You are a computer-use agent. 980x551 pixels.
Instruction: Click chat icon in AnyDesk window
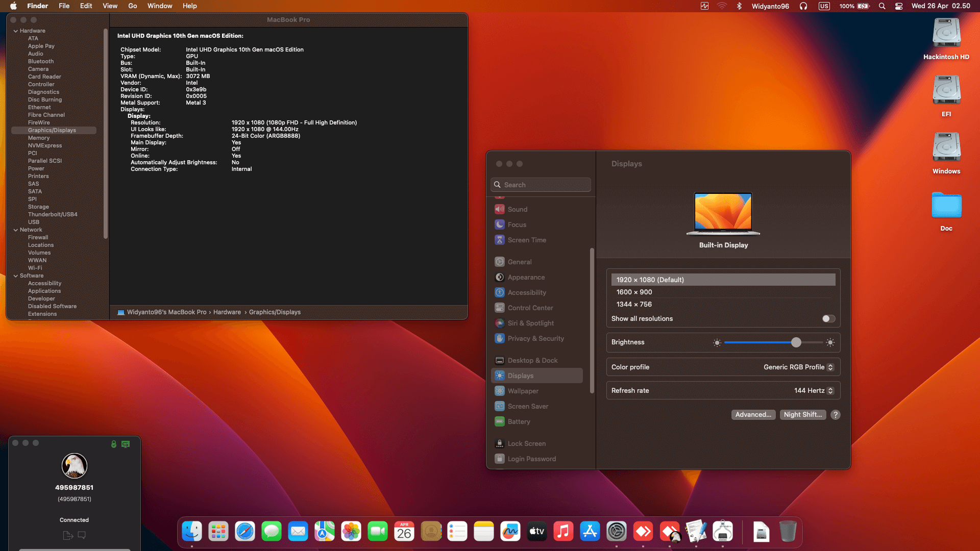82,535
